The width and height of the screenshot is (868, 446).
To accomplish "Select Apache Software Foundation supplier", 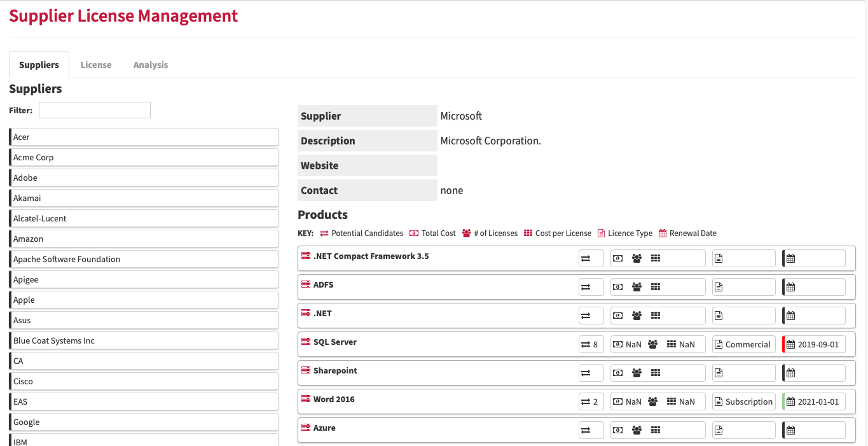I will click(144, 259).
